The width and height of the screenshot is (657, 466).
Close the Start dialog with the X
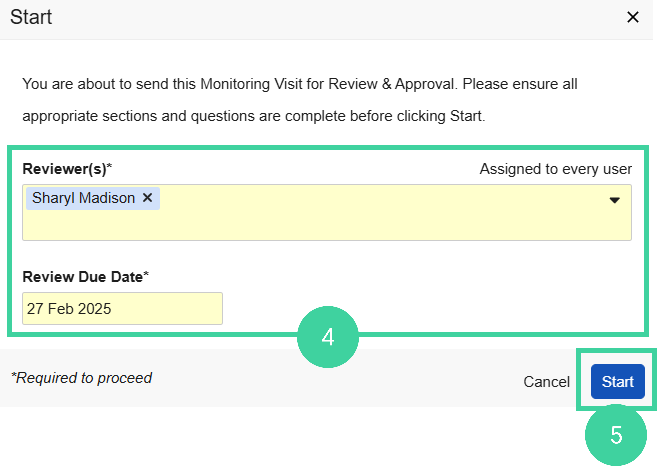(632, 17)
